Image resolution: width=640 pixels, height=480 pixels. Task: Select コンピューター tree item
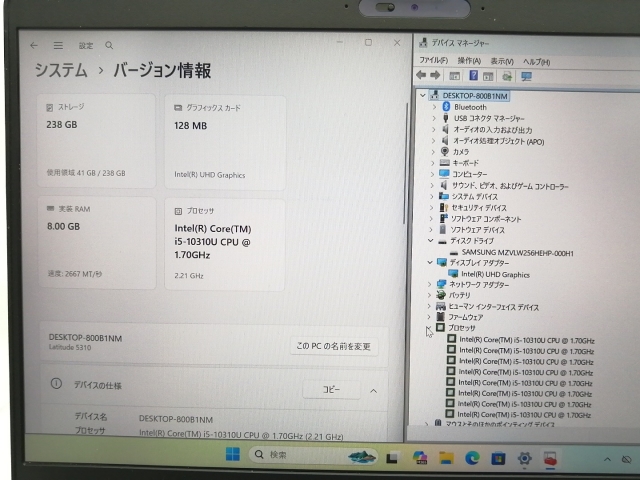(469, 174)
